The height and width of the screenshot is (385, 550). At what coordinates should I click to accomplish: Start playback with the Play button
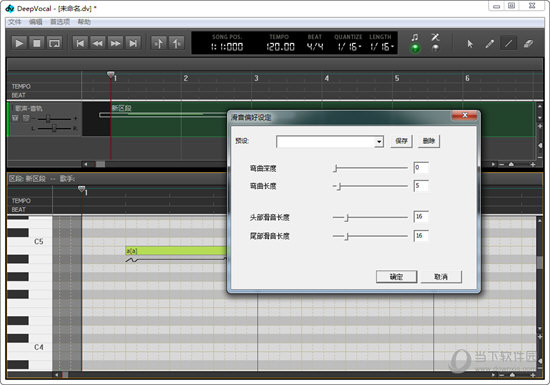19,43
